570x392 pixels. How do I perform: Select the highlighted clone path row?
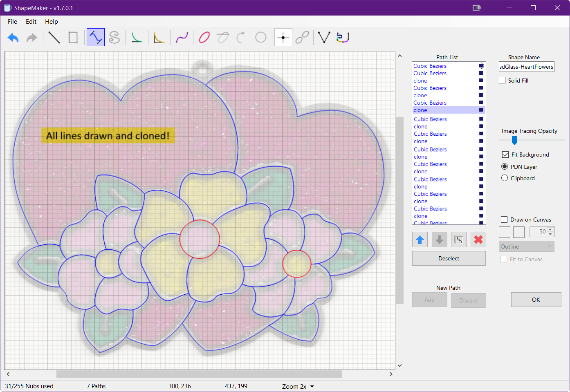click(x=449, y=110)
